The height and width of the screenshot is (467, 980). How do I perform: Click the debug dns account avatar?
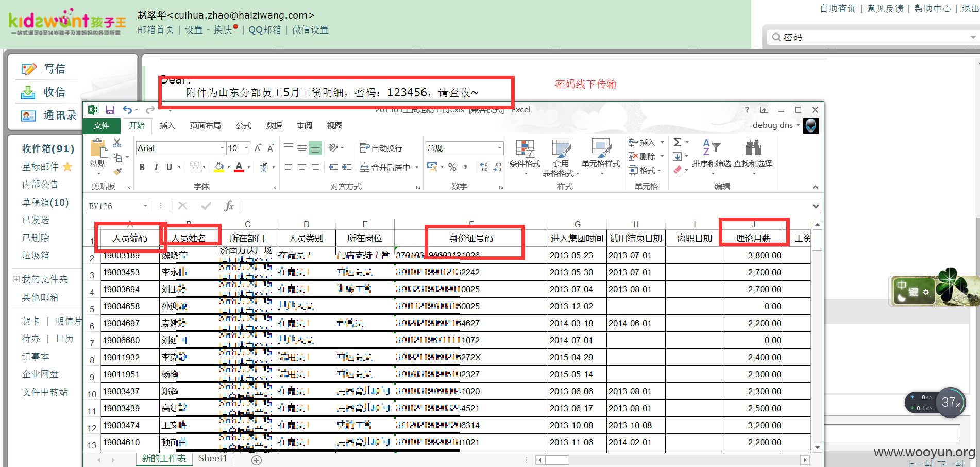pyautogui.click(x=810, y=125)
